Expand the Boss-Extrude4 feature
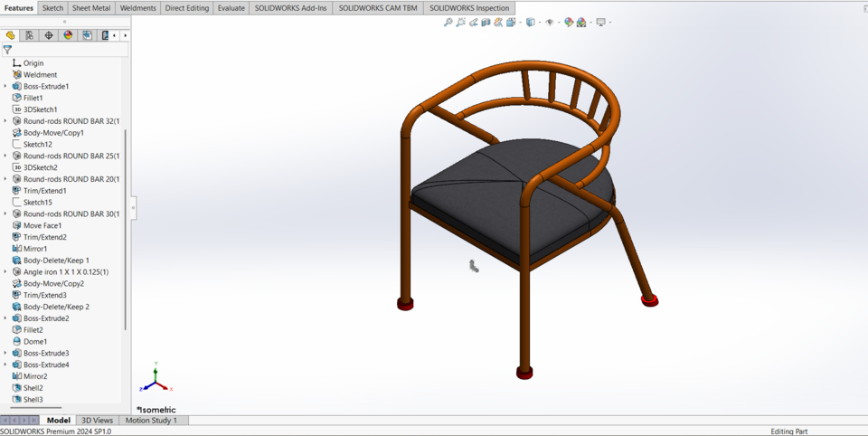Screen dimensions: 868x436 [5, 365]
